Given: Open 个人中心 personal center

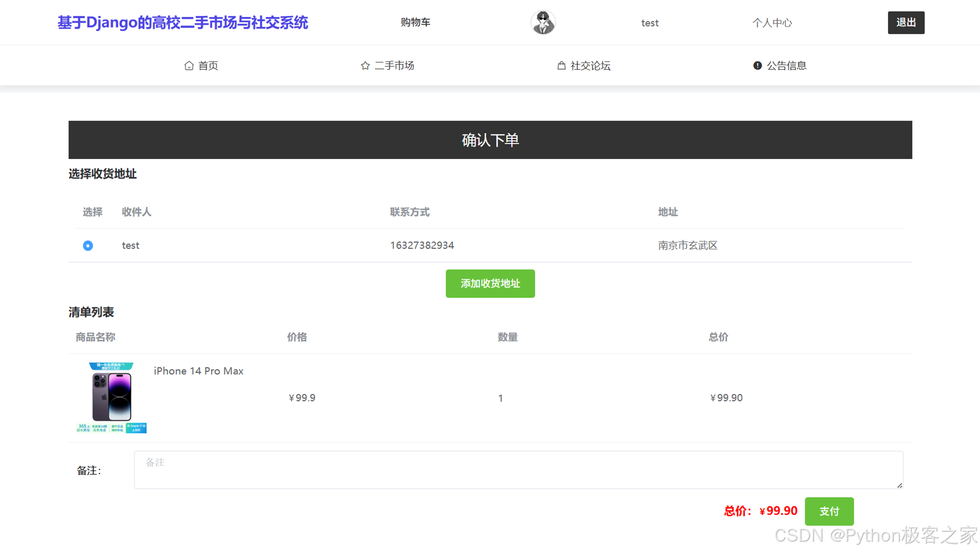Looking at the screenshot, I should pos(771,23).
